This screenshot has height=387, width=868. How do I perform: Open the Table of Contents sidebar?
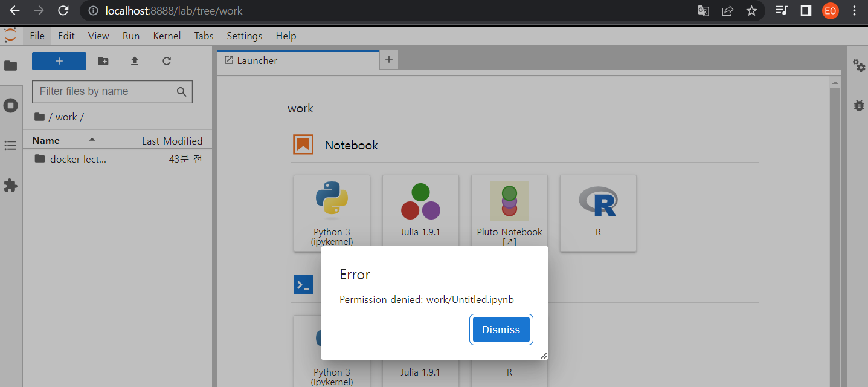click(x=11, y=146)
